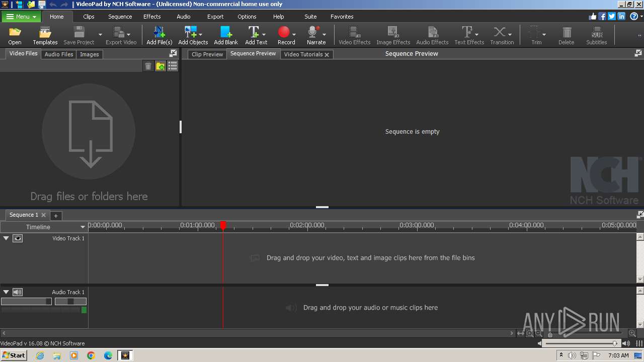Close the Video Tutorials tab
644x362 pixels.
[327, 55]
